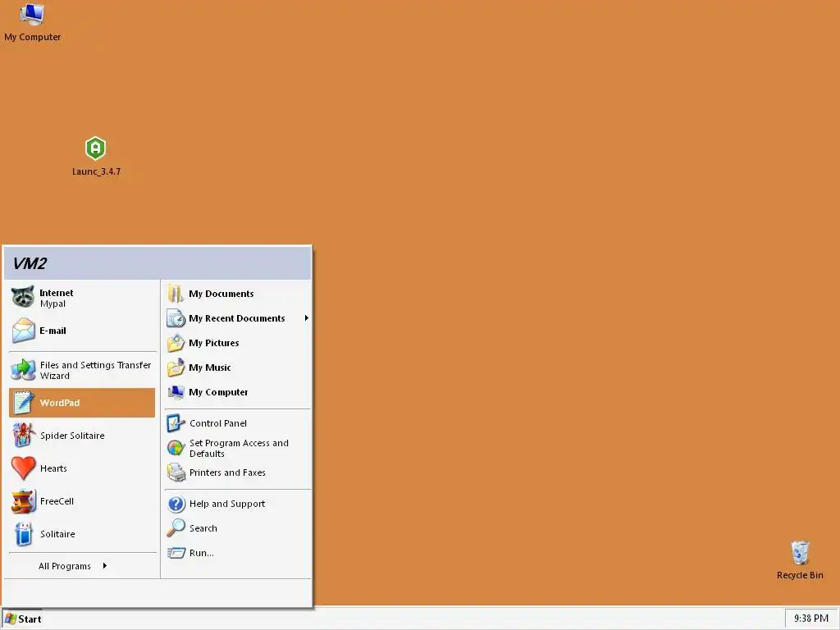The width and height of the screenshot is (840, 630).
Task: Click the FreeCell label text
Action: coord(57,501)
